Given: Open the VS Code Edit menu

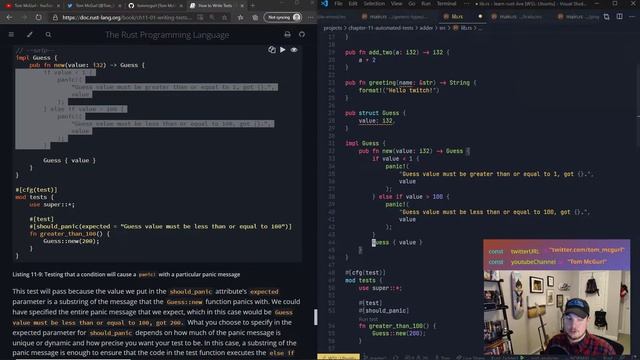Looking at the screenshot, I should (353, 4).
